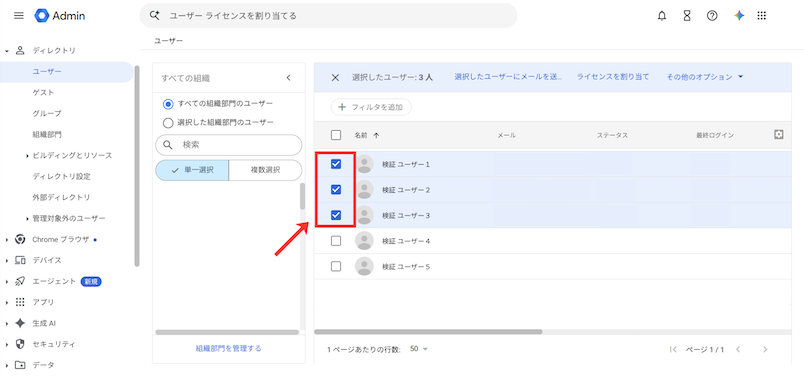Click 組織部門を管理する link
The height and width of the screenshot is (380, 804).
pos(229,348)
